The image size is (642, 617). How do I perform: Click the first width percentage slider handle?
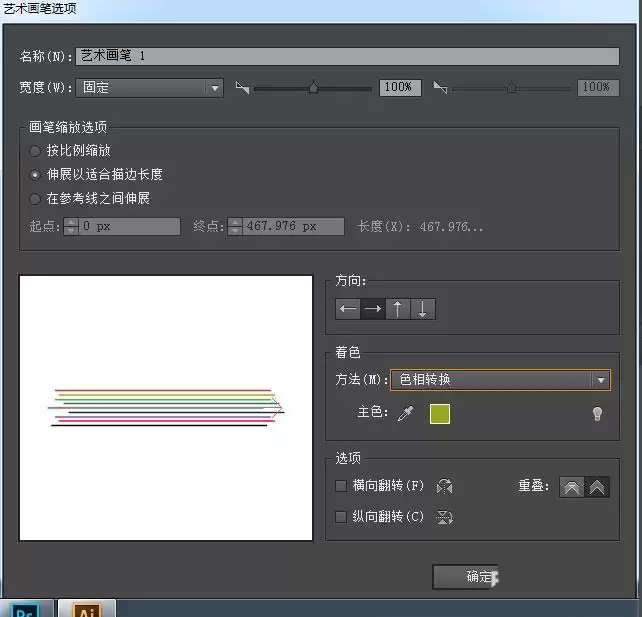313,87
